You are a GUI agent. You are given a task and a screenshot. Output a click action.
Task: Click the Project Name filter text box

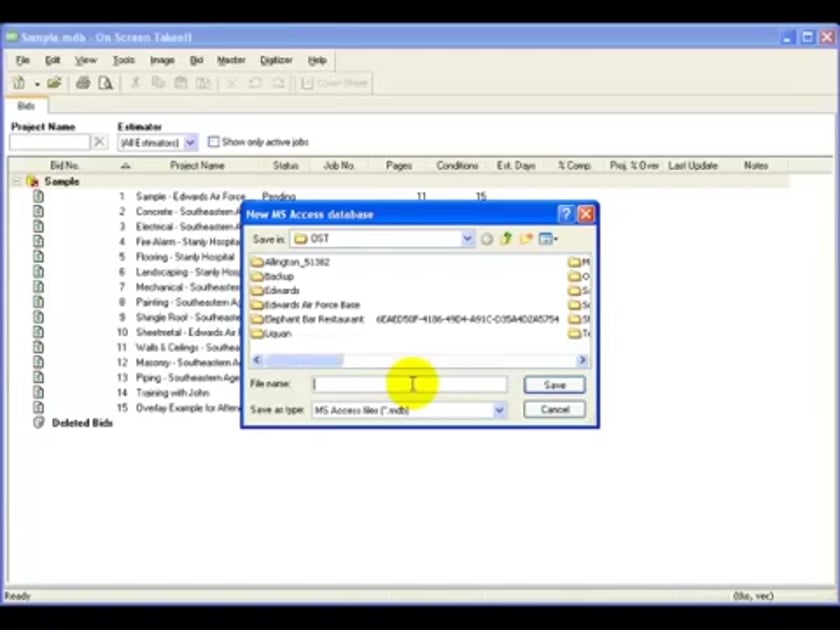(x=50, y=142)
